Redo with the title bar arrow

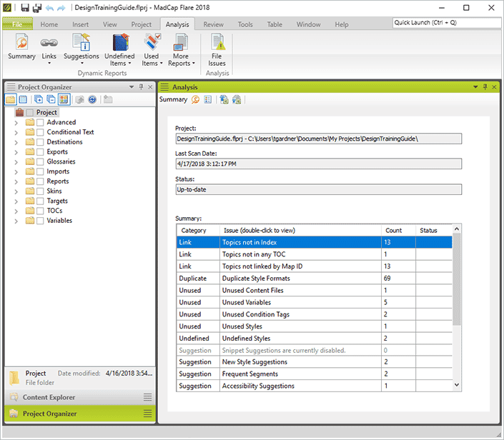pyautogui.click(x=61, y=8)
